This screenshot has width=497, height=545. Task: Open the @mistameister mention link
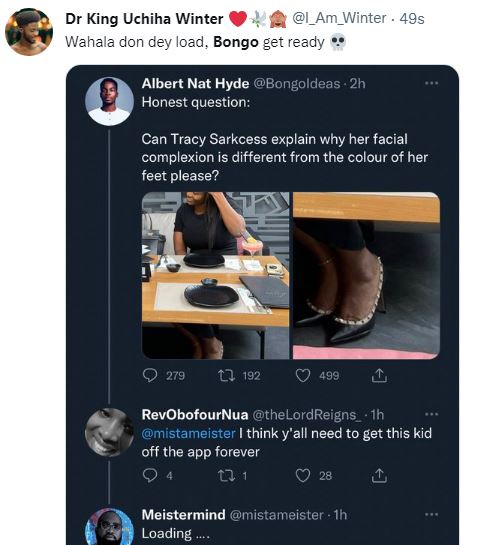coord(188,433)
